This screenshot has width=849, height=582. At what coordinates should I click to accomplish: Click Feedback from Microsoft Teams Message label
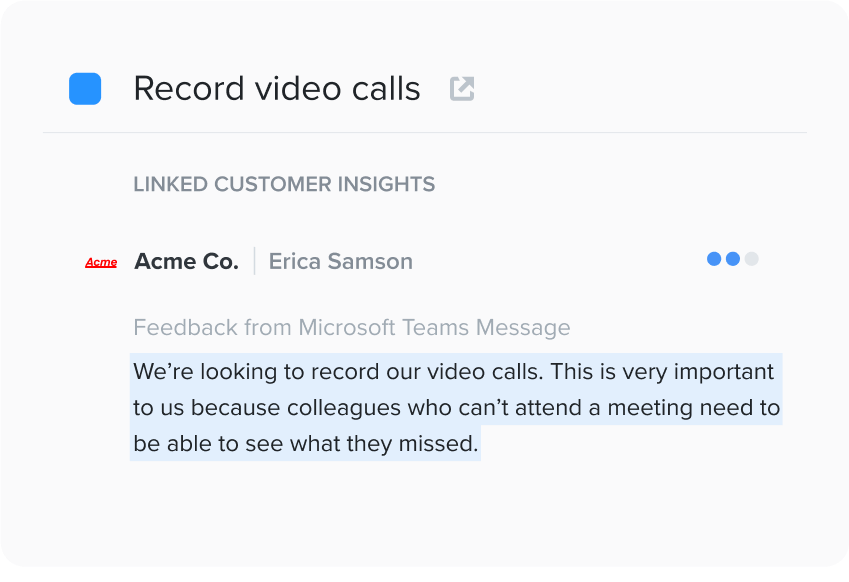352,328
